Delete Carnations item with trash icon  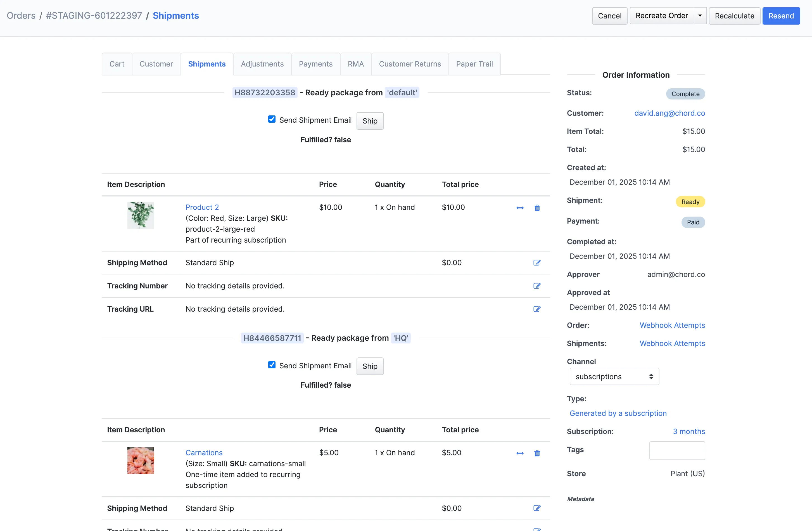[x=537, y=453]
